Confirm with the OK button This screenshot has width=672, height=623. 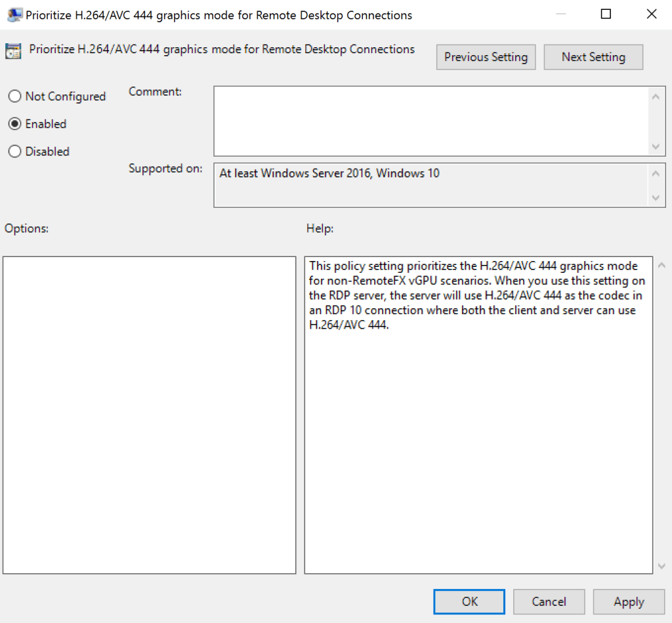point(469,601)
